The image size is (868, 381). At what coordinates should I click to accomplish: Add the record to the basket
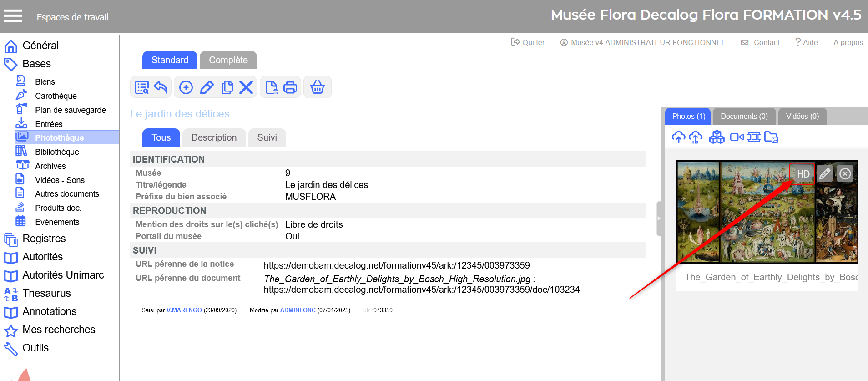pos(318,87)
